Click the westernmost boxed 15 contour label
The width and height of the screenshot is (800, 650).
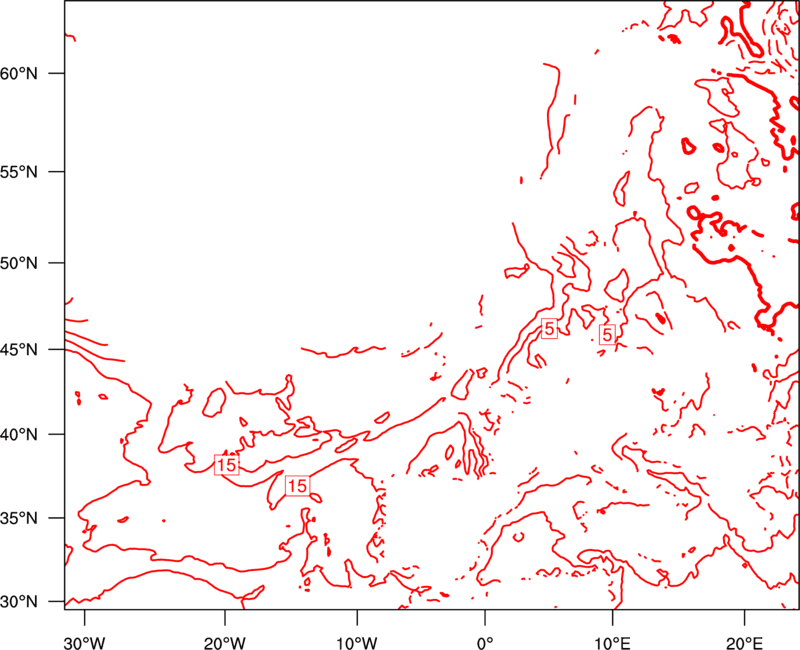[227, 465]
